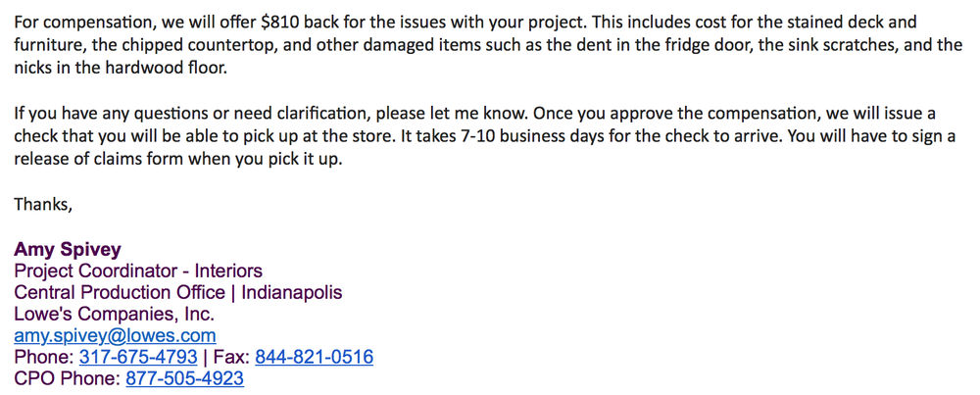This screenshot has width=980, height=395.
Task: Click the "Phone:" label in the signature
Action: pyautogui.click(x=43, y=357)
